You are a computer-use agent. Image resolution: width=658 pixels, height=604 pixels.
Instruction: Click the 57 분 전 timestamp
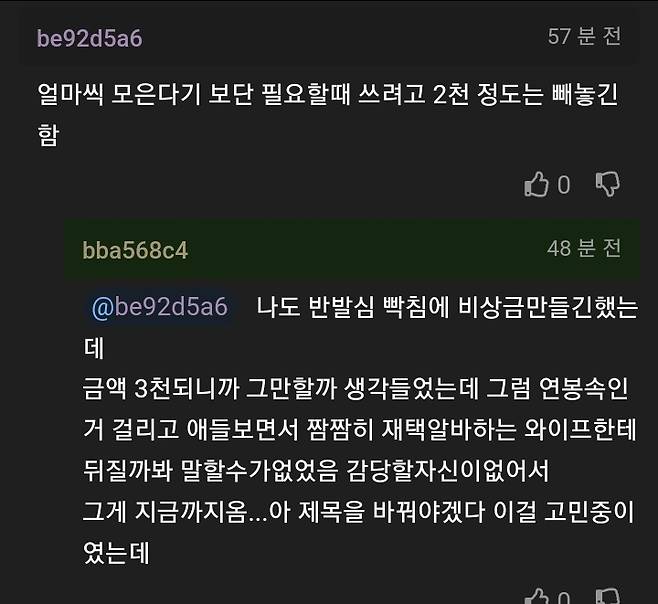click(x=584, y=37)
